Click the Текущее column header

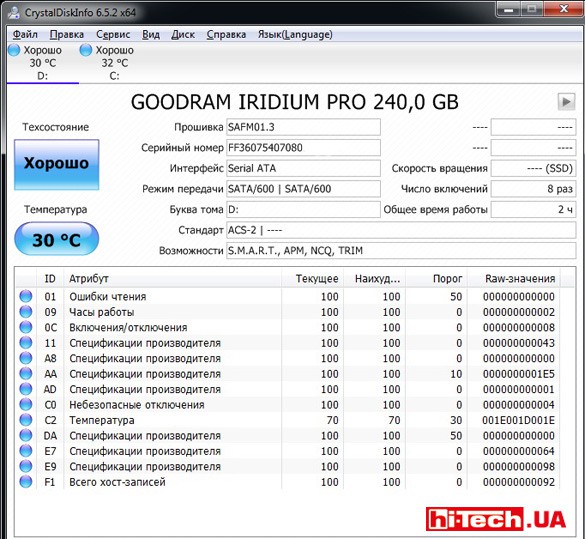(313, 279)
